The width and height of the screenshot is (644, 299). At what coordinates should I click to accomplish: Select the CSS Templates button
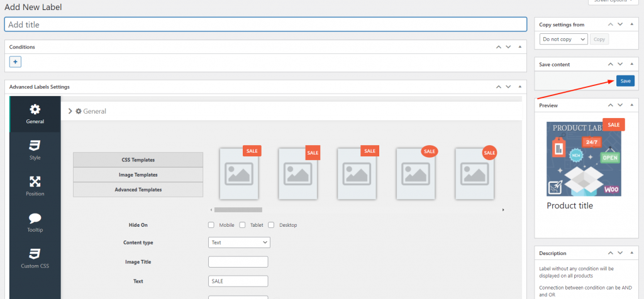pos(138,160)
